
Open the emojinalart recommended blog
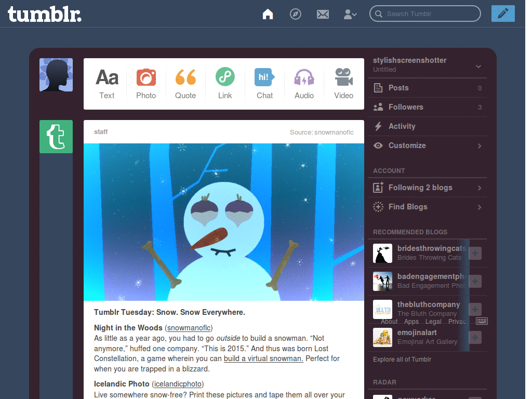click(x=417, y=332)
